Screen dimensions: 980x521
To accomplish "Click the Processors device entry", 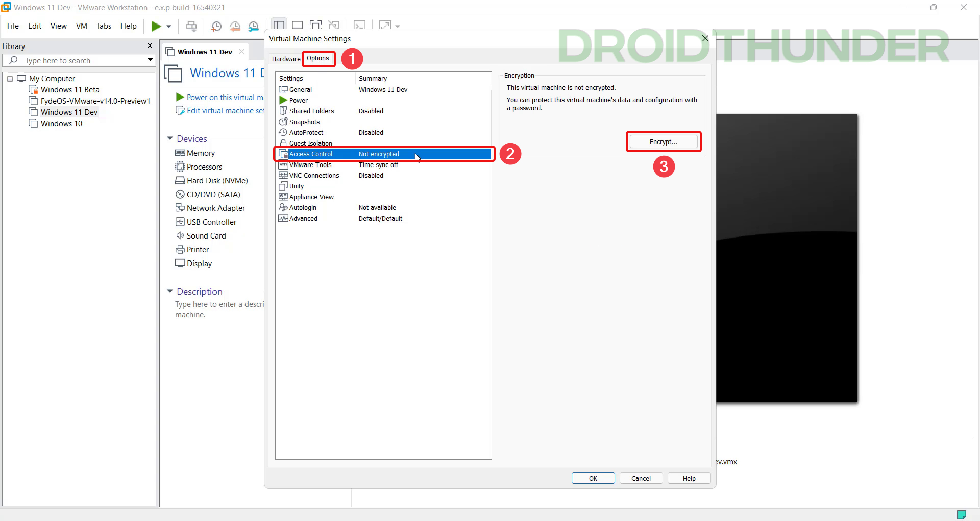I will [204, 167].
